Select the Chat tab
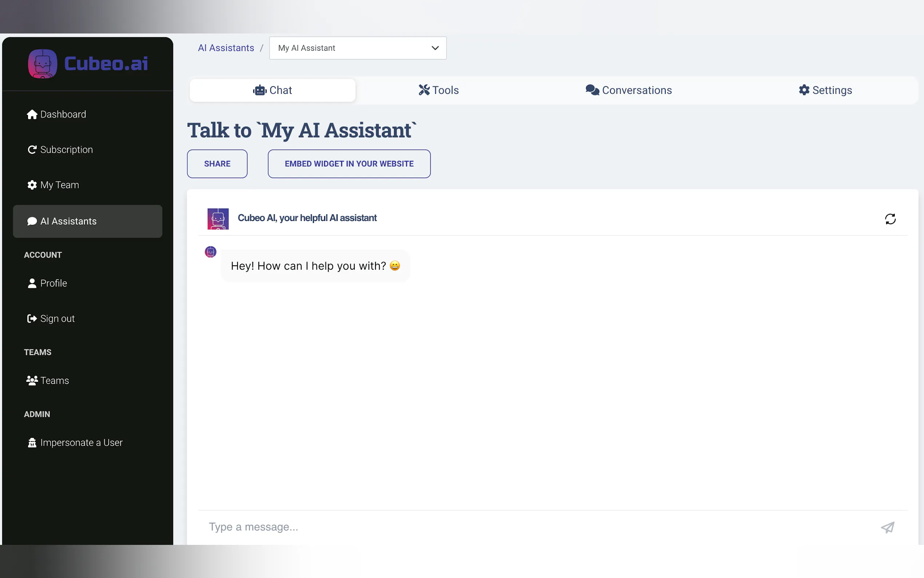This screenshot has width=924, height=578. tap(272, 90)
